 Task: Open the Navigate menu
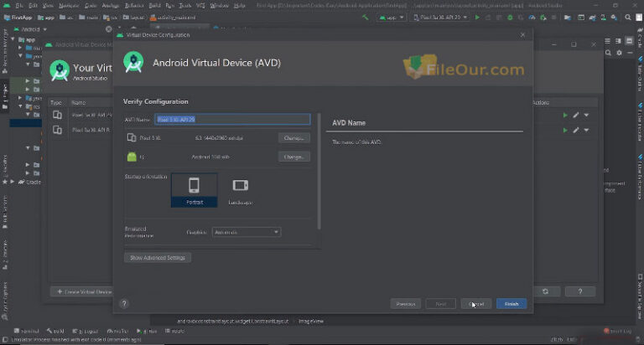[x=69, y=6]
